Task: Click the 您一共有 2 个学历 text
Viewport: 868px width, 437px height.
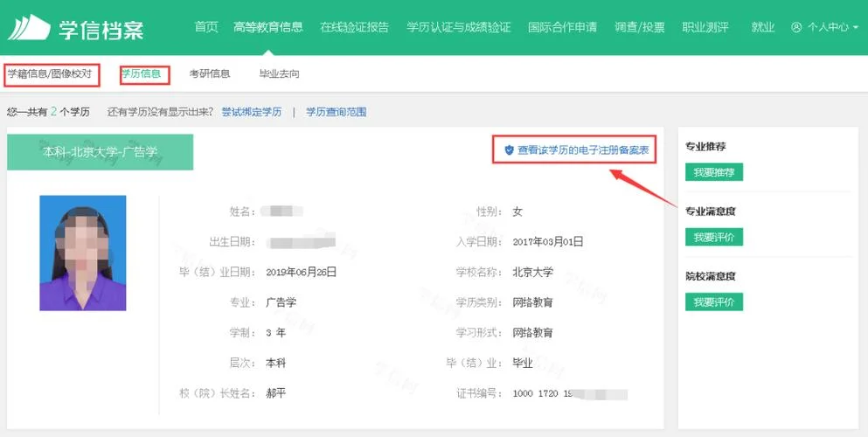Action: tap(48, 112)
